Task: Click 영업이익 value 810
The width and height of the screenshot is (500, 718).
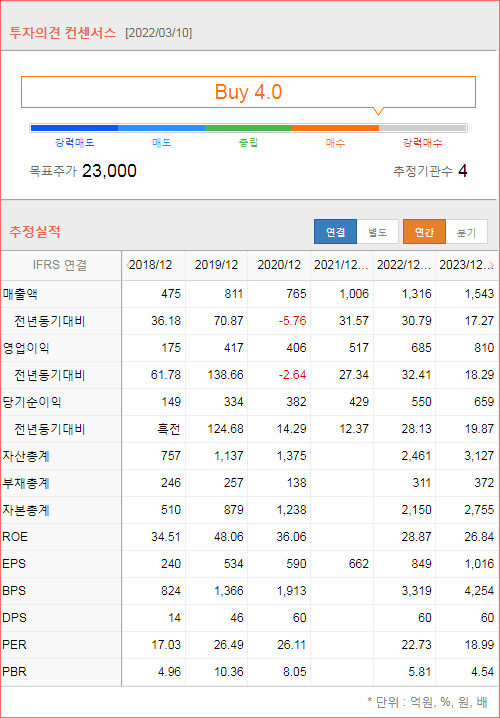Action: pyautogui.click(x=484, y=348)
